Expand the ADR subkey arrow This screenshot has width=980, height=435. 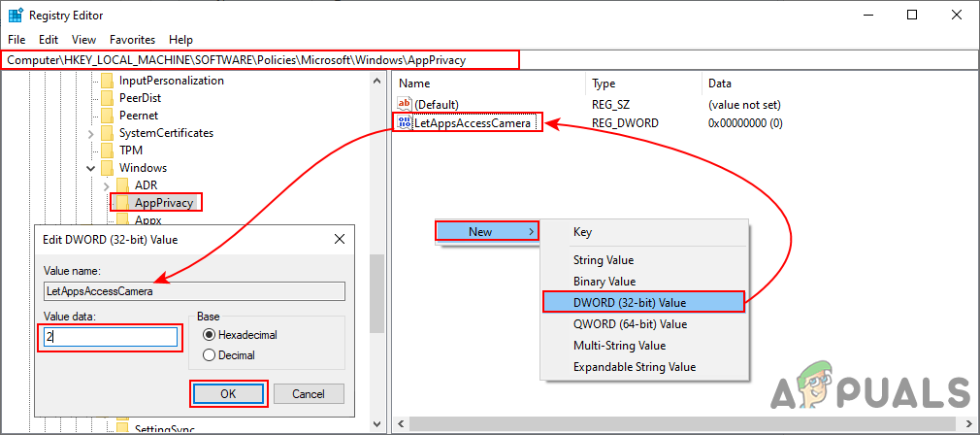(x=106, y=185)
